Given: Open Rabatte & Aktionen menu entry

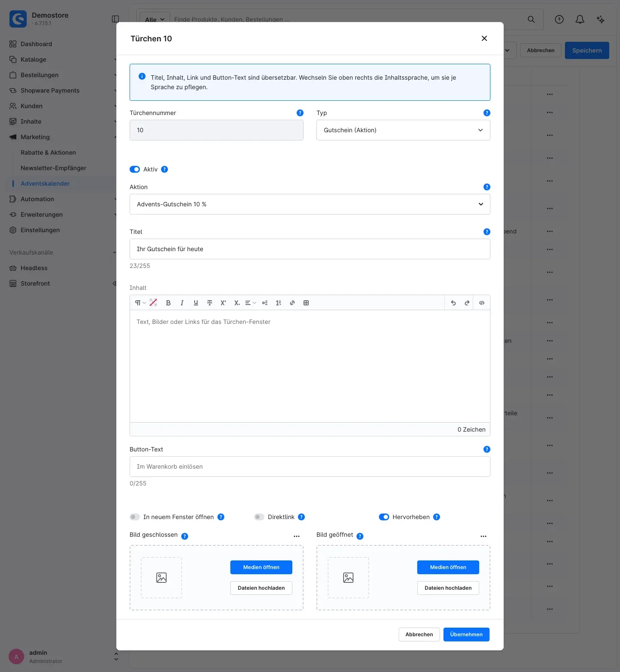Looking at the screenshot, I should click(x=48, y=152).
